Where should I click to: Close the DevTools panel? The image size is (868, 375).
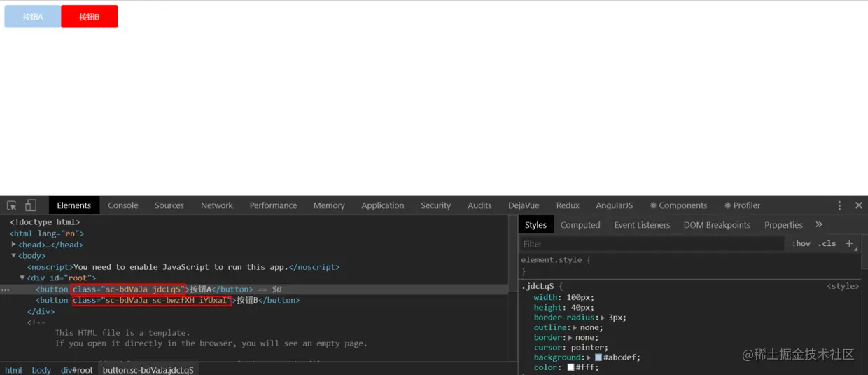859,205
